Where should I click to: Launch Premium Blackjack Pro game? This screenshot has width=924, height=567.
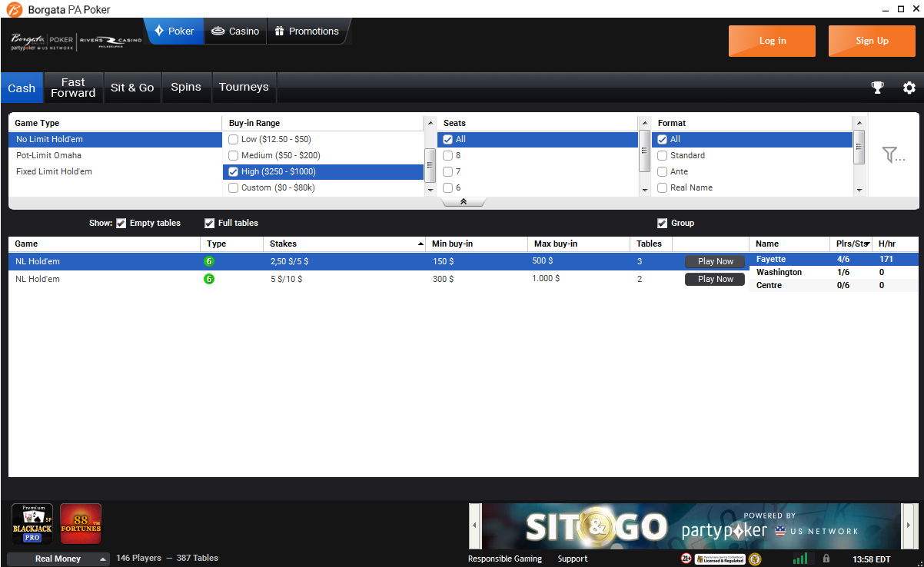[32, 523]
